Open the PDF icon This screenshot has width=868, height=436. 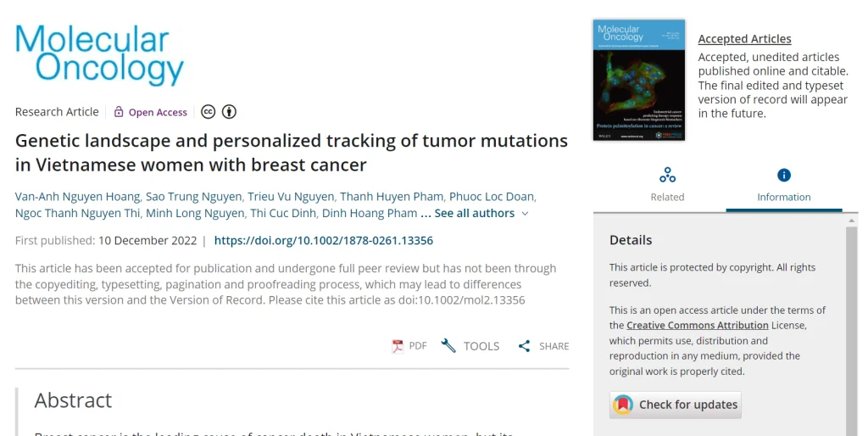(x=398, y=346)
